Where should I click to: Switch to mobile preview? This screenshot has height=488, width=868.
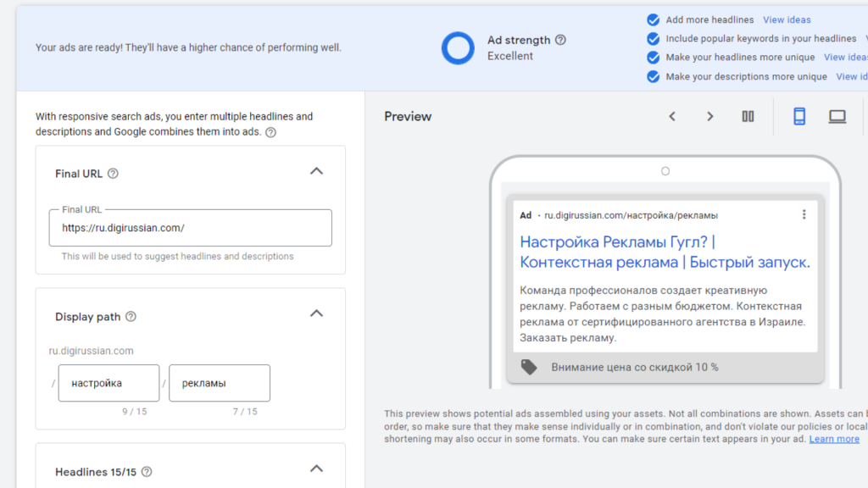(799, 116)
